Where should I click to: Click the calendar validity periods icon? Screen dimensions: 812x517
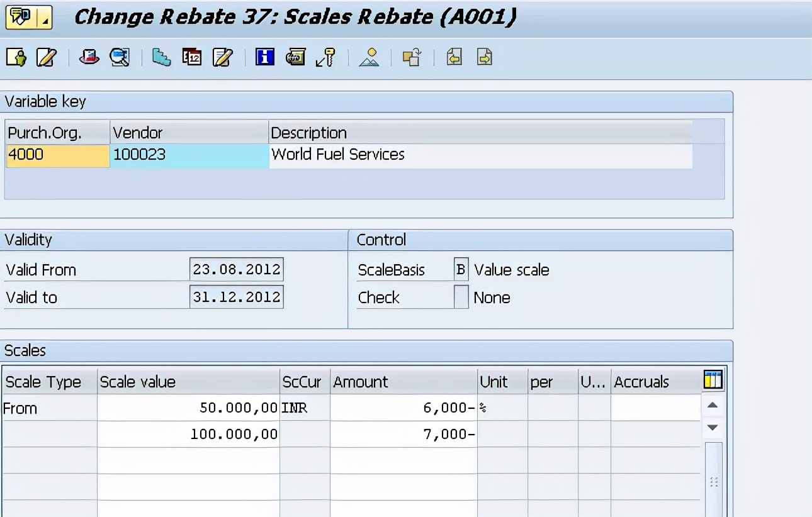point(192,58)
